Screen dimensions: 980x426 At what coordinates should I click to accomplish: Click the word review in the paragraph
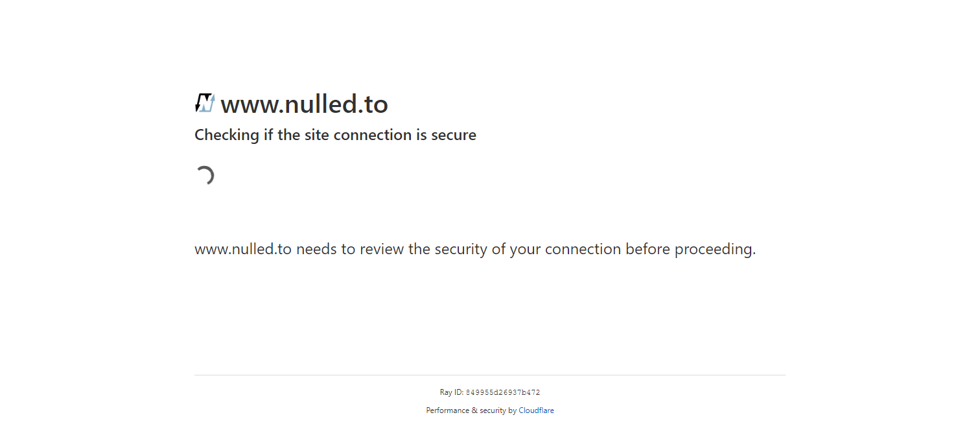coord(382,250)
